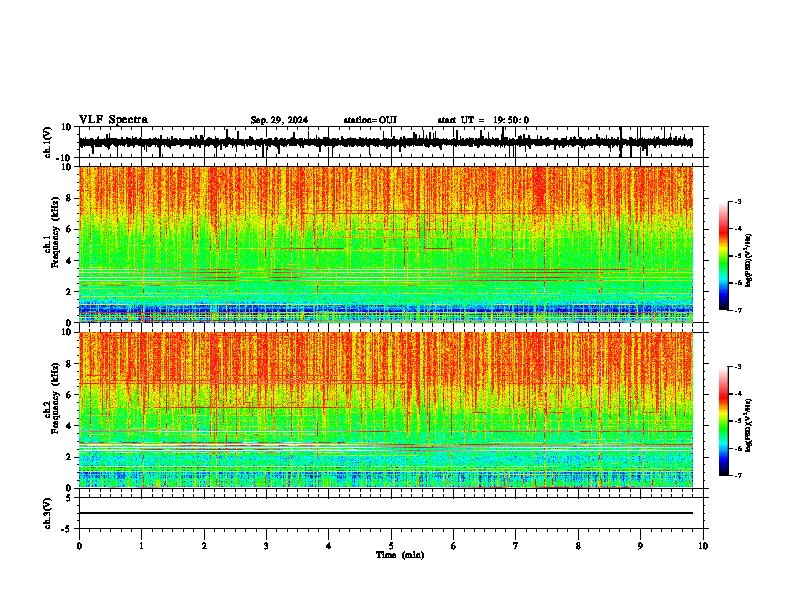Click the "4" kHz tick of ch.1 spectrogram
This screenshot has height=612, width=792.
point(70,261)
